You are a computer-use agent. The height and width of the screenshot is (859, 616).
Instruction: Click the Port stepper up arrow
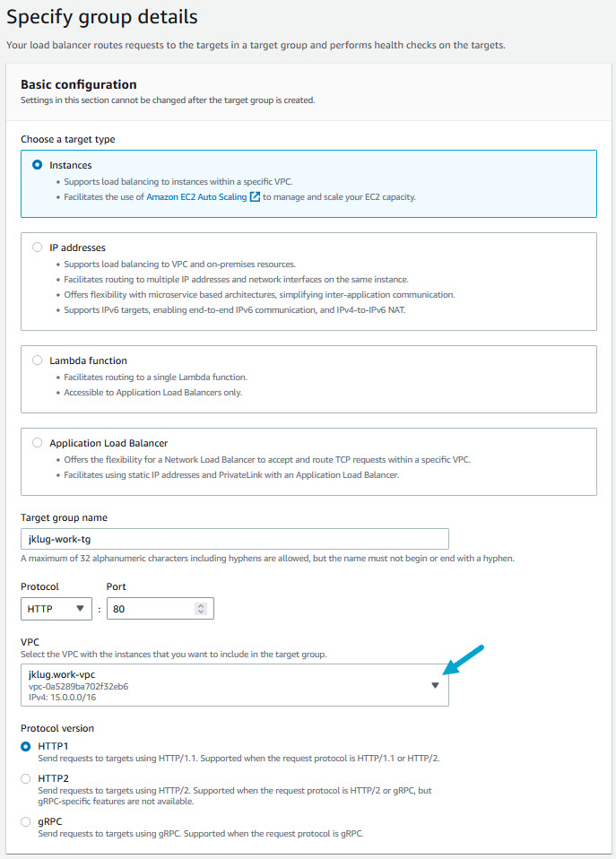(x=201, y=604)
